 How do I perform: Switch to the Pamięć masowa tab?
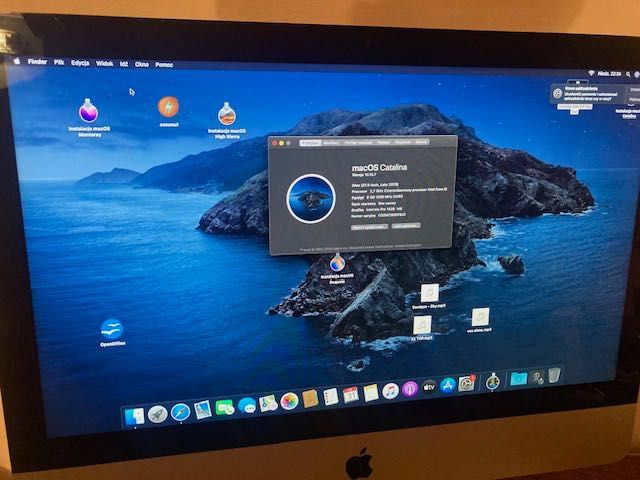358,142
